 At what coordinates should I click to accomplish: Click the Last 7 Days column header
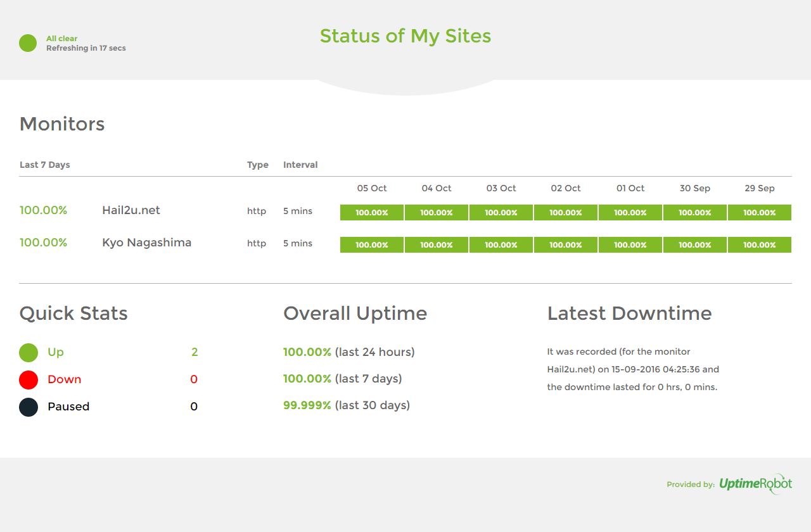(x=44, y=165)
